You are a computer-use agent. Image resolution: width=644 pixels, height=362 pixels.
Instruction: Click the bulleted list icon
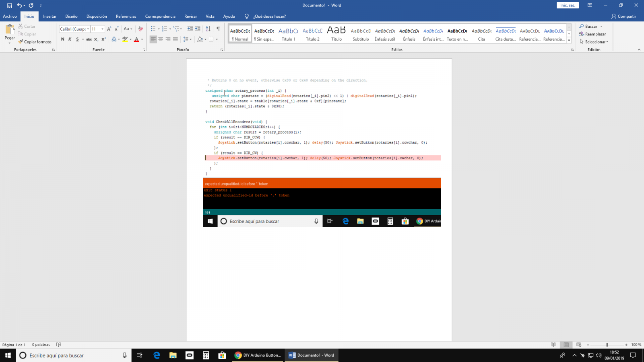pos(153,29)
